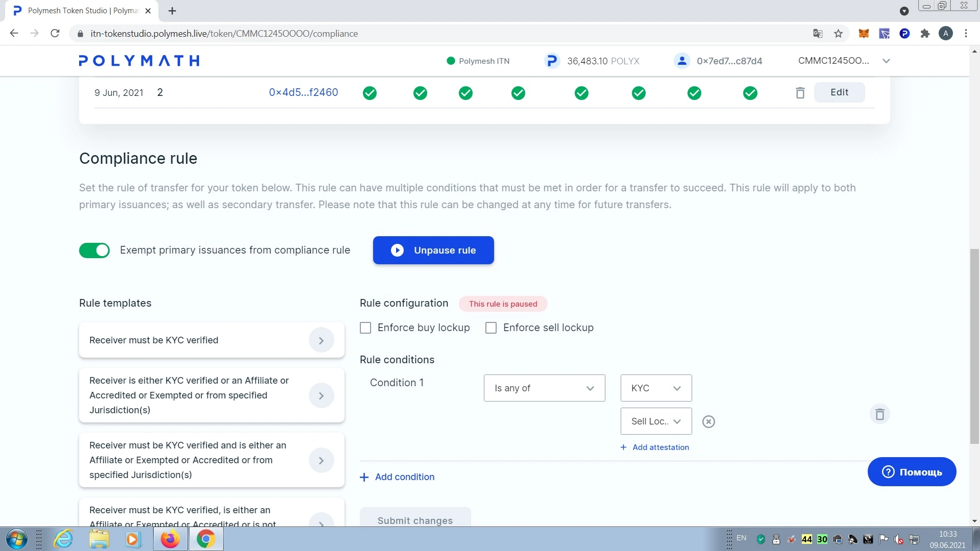The width and height of the screenshot is (980, 551).
Task: Check Enforce buy lockup
Action: click(365, 328)
